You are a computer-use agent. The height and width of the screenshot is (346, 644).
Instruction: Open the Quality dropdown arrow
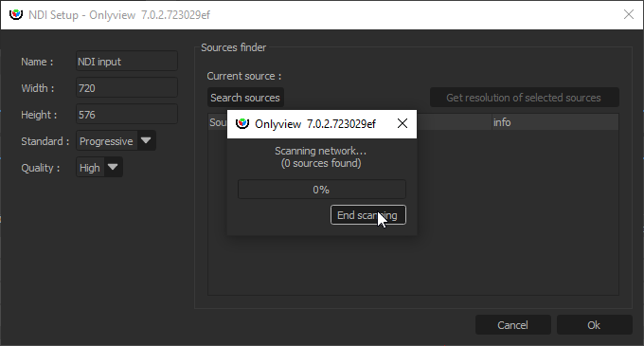[x=113, y=167]
